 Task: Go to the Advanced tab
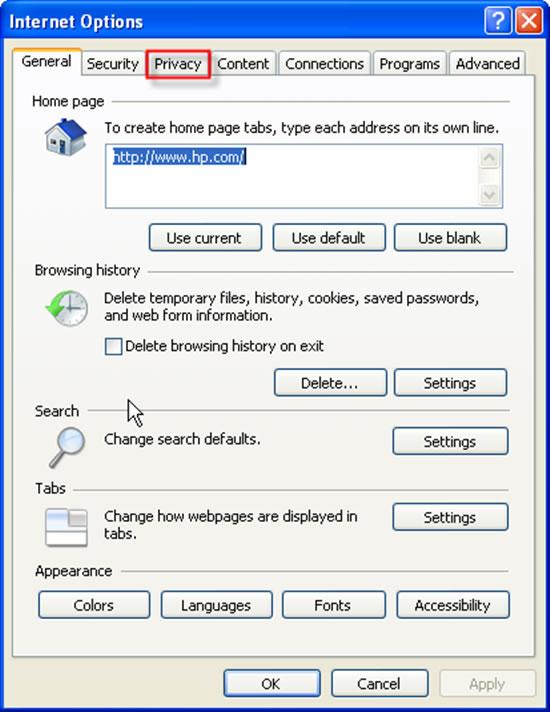[488, 64]
